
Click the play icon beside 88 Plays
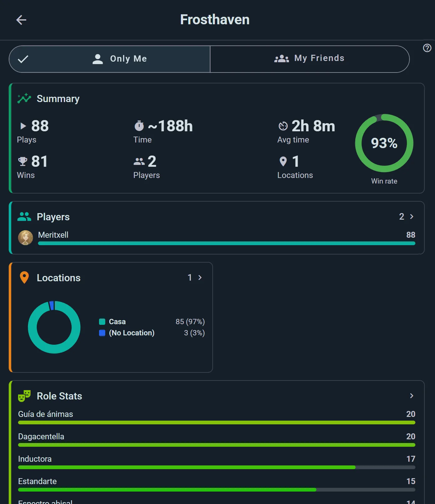point(23,126)
